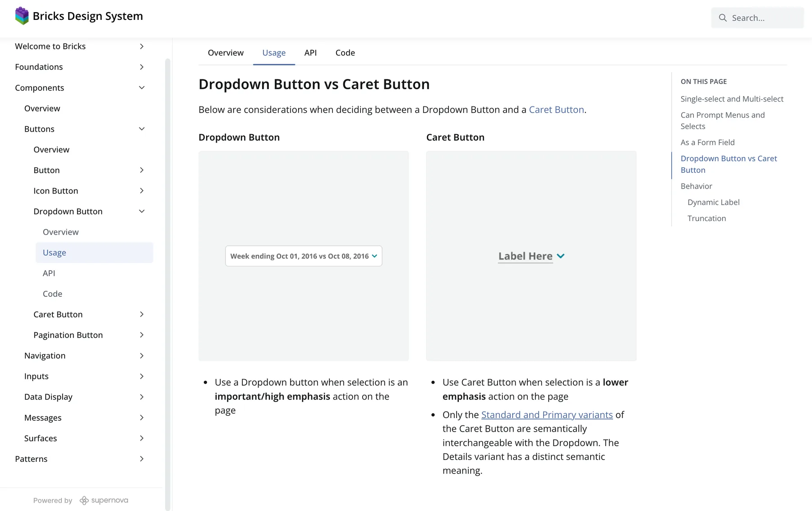Open Foundations sidebar item
Screen dimensions: 812x511
[x=39, y=67]
